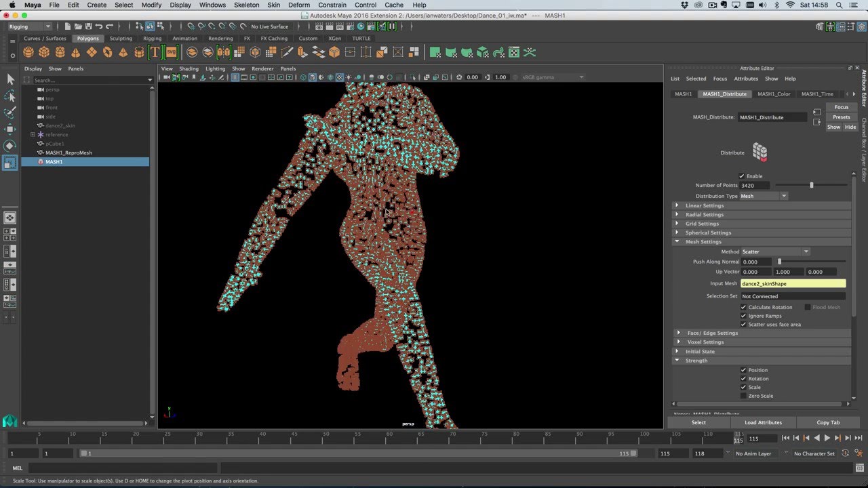The image size is (868, 488).
Task: Click the polygon Type tool icon
Action: point(155,52)
